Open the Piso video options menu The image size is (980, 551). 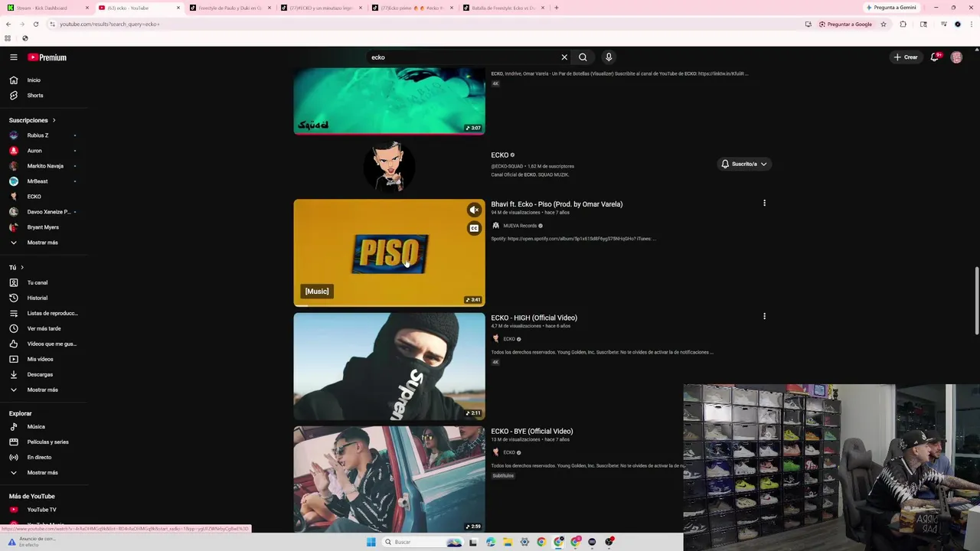(764, 204)
